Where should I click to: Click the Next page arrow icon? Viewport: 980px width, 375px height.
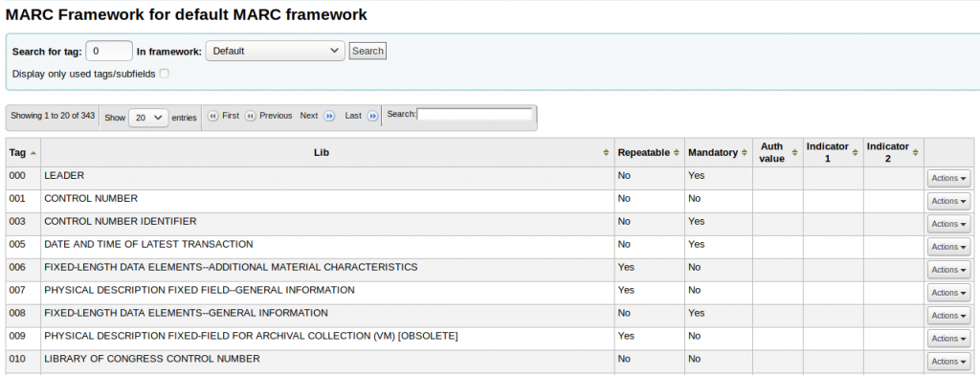(x=329, y=117)
